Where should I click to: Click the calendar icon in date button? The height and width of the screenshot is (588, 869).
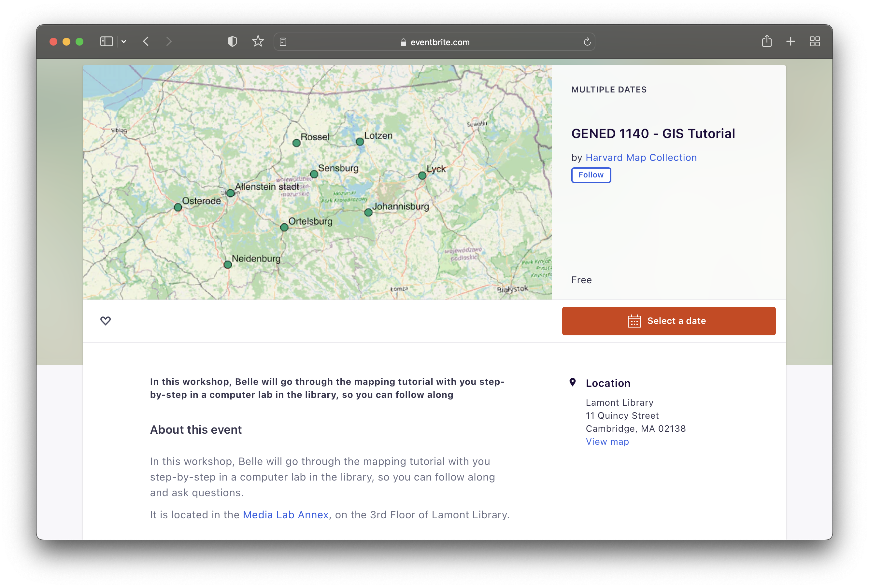point(634,321)
